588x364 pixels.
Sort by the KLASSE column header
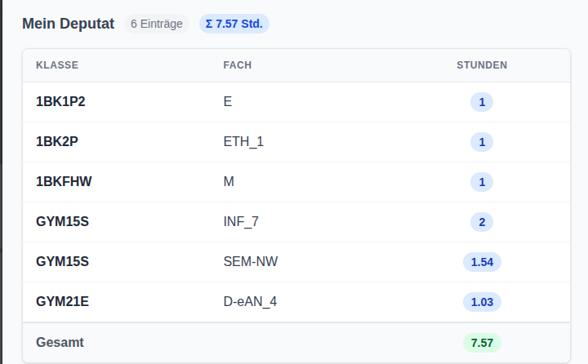[x=57, y=65]
